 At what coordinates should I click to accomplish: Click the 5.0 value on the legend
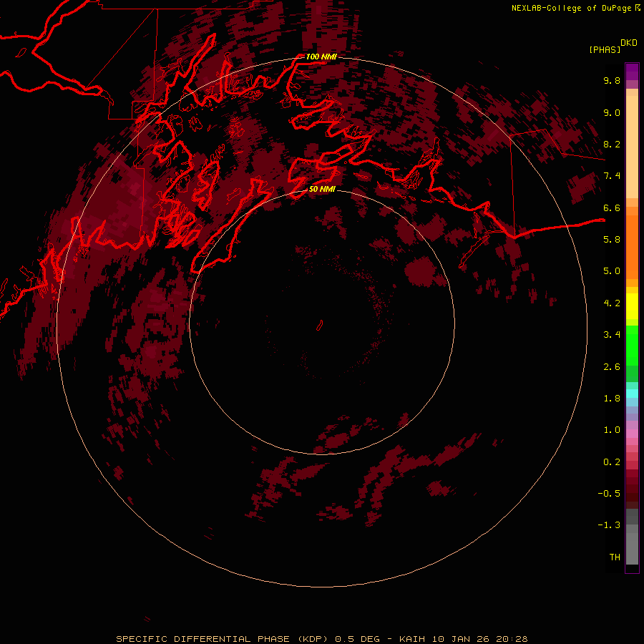coord(612,271)
